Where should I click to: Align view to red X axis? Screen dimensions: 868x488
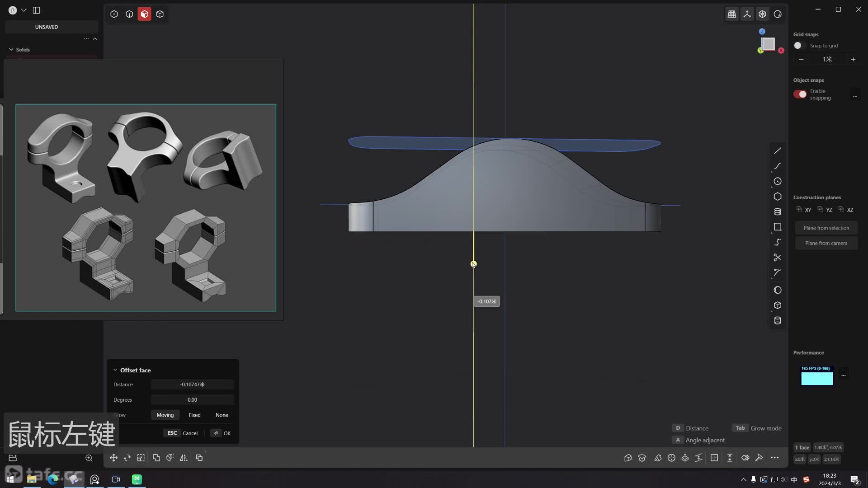coord(781,51)
